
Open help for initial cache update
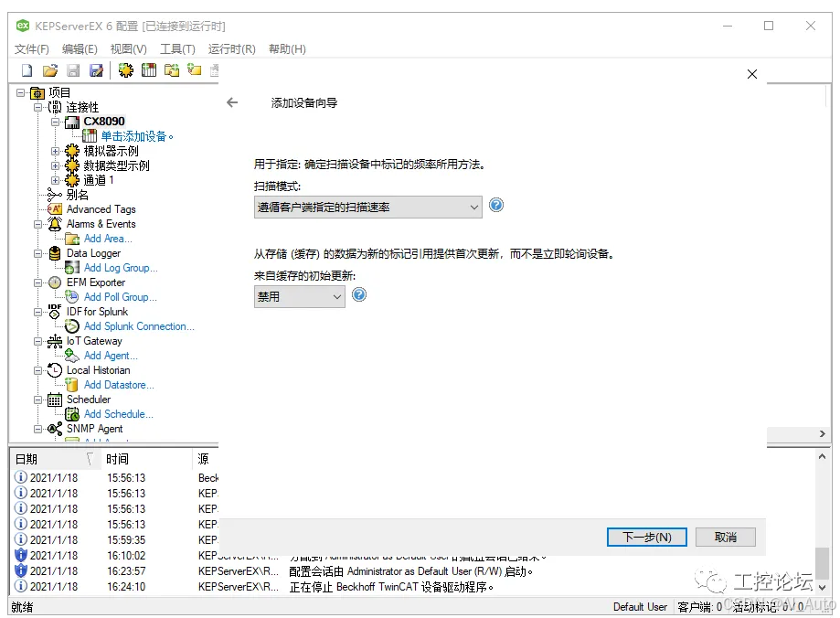pyautogui.click(x=359, y=294)
